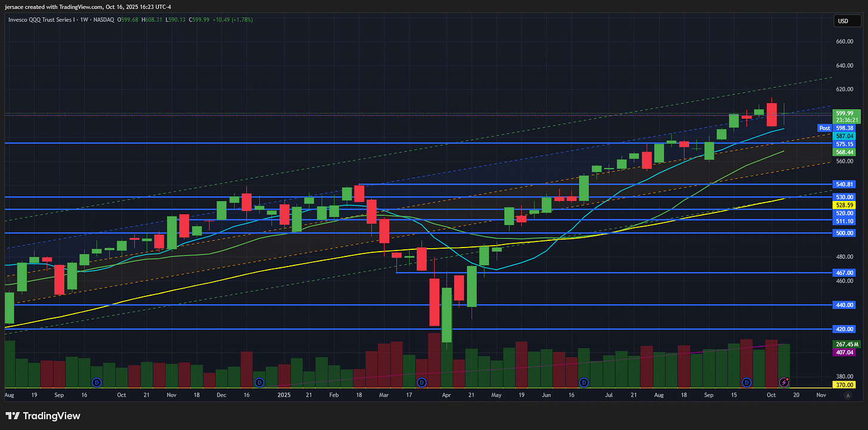868x430 pixels.
Task: Click the 520.00 level label
Action: (x=845, y=213)
